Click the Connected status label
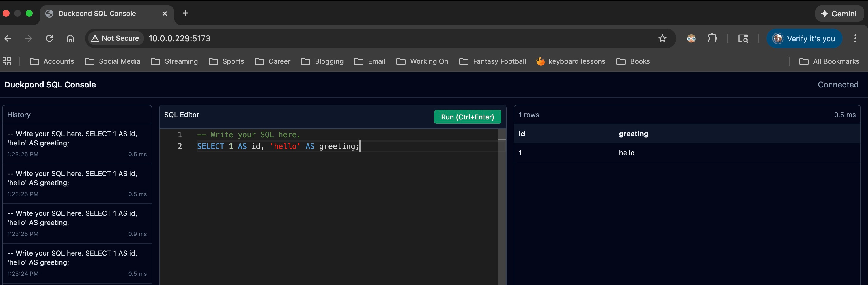Screen dimensions: 868x285 (x=838, y=85)
